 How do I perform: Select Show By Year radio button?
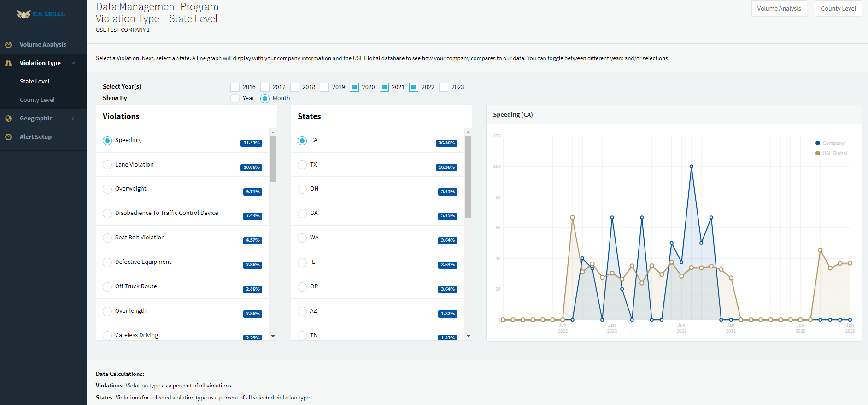(235, 99)
